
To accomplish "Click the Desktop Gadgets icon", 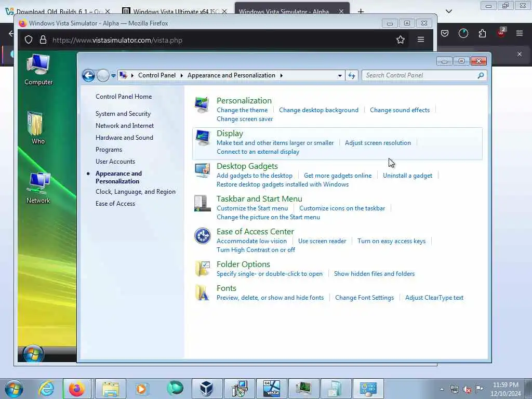I will [x=203, y=170].
